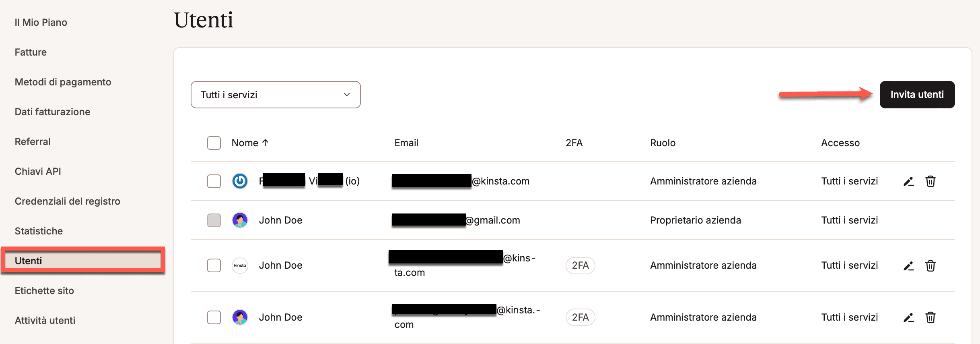Open the Tutti i servizi dropdown
980x344 pixels.
point(276,95)
